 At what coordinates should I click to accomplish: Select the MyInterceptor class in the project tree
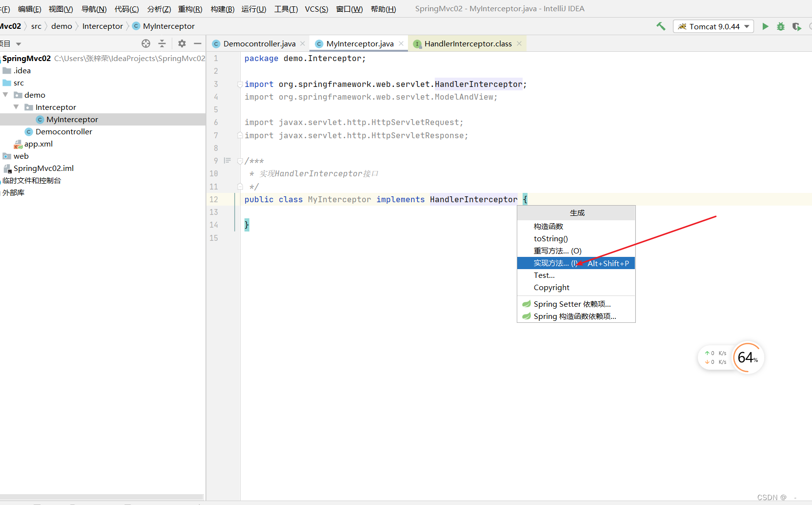tap(72, 119)
